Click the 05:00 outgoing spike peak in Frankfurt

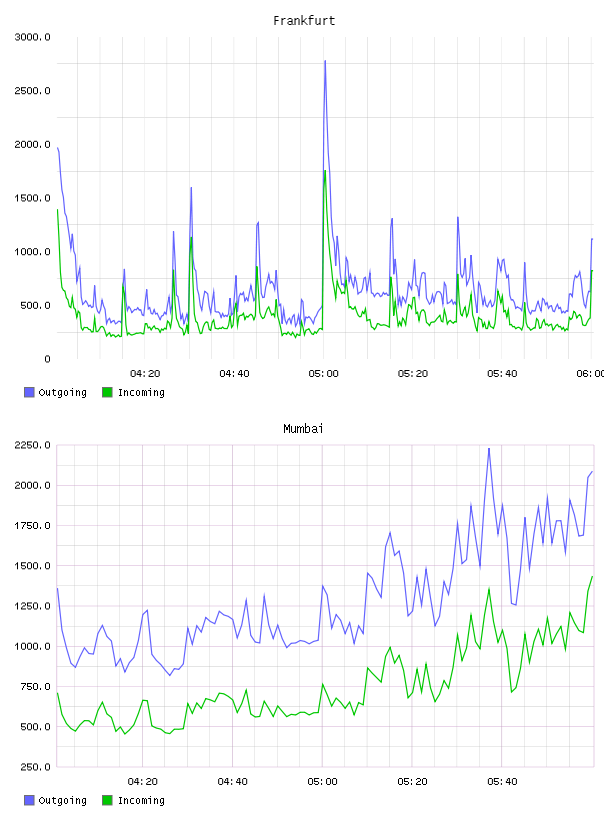click(x=325, y=61)
